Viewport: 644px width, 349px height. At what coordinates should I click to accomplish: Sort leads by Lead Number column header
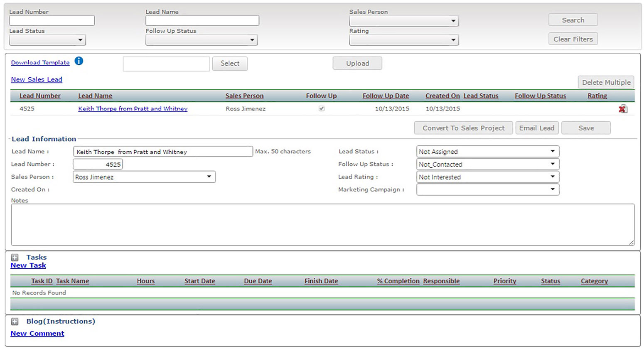point(40,96)
